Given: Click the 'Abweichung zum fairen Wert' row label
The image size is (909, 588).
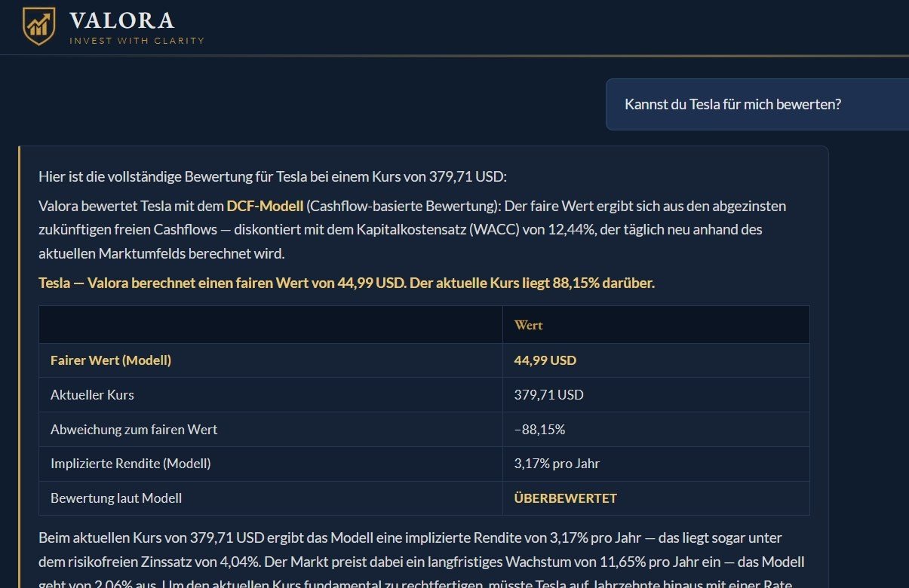Looking at the screenshot, I should (x=134, y=430).
